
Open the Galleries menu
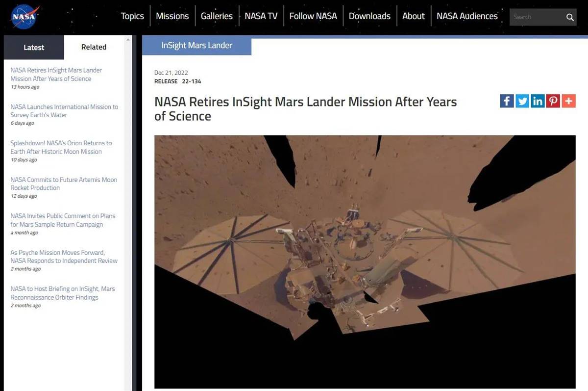coord(217,16)
